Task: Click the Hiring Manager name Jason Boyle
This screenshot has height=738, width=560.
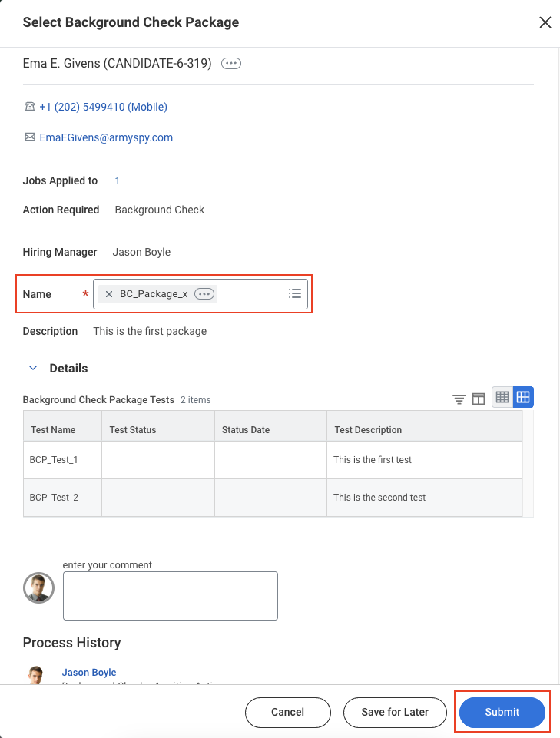Action: pos(141,253)
